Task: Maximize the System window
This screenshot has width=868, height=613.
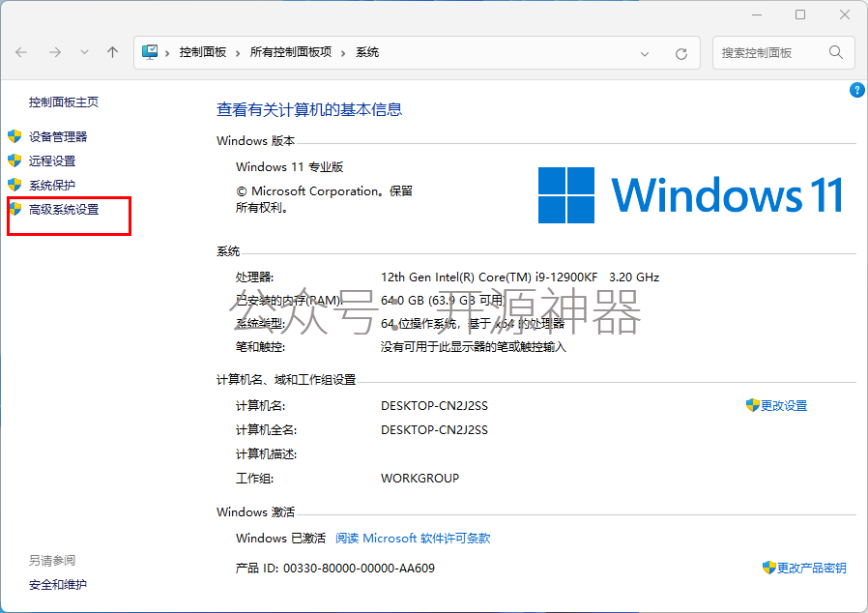Action: pyautogui.click(x=800, y=15)
